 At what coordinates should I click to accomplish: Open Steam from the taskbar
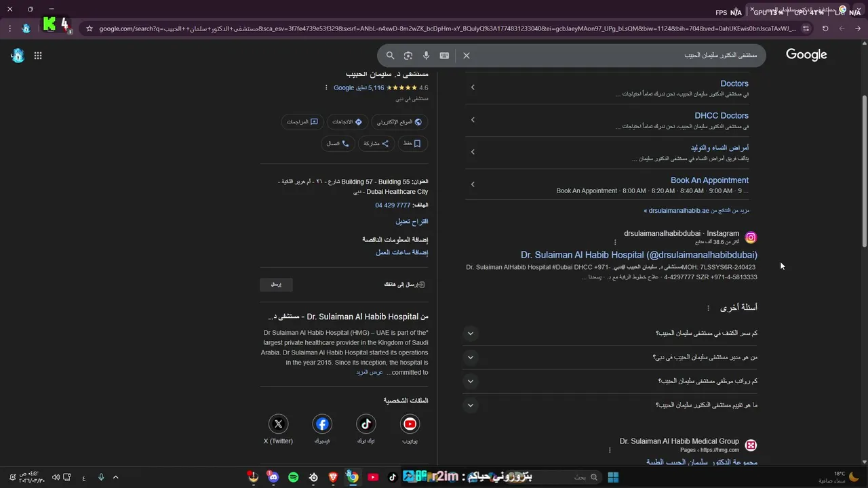(313, 477)
